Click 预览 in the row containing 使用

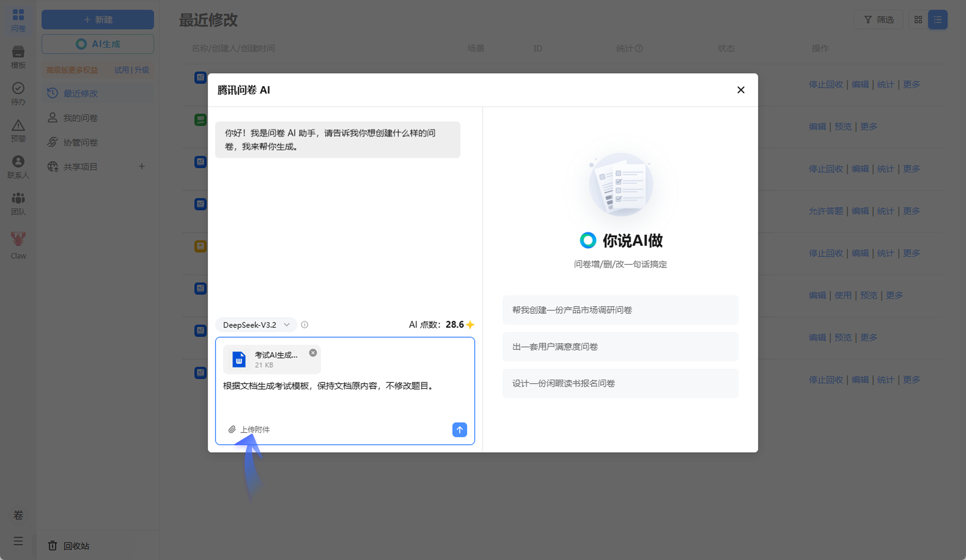coord(868,295)
